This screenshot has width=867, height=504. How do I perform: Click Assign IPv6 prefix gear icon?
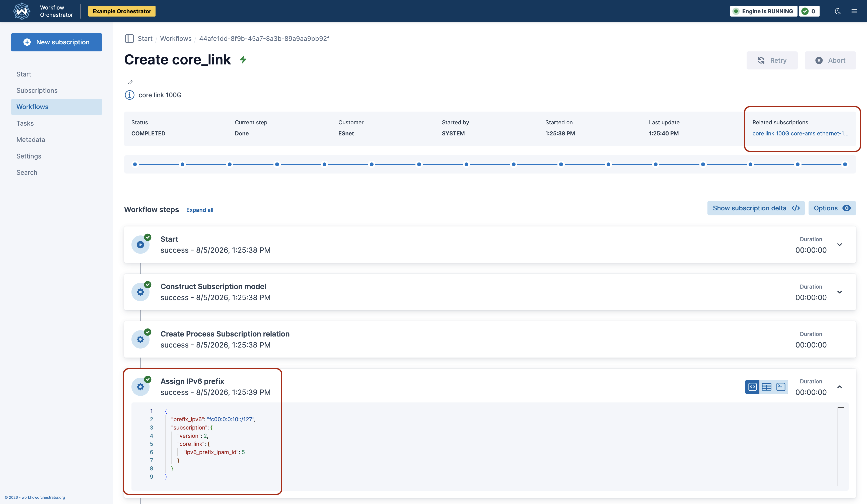[x=140, y=387]
